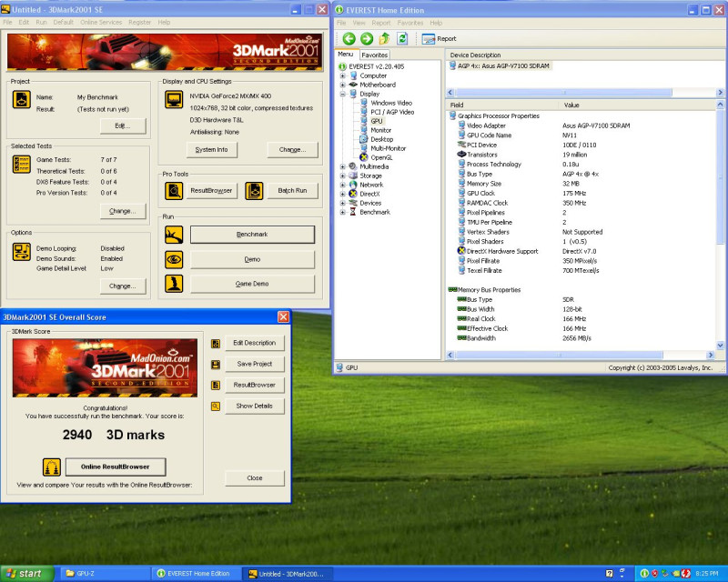This screenshot has width=728, height=582.
Task: Click the floppy disk icon beside Save Project
Action: (x=216, y=364)
